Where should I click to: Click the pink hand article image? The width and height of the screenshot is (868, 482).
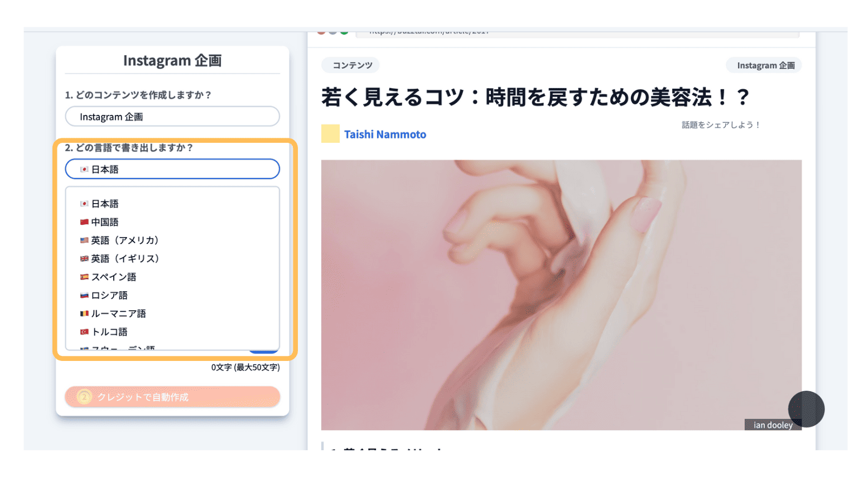(x=561, y=295)
